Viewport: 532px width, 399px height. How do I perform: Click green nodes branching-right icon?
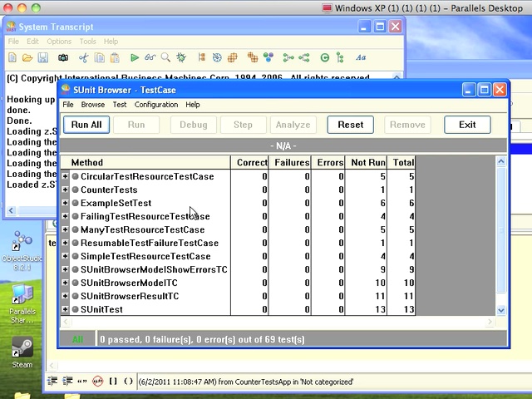[288, 57]
